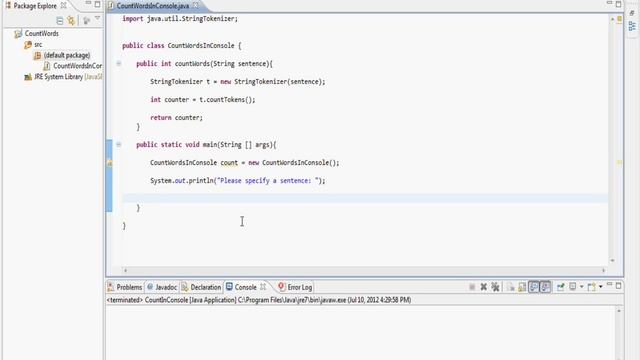640x360 pixels.
Task: Remove the terminated launch
Action: pyautogui.click(x=484, y=287)
